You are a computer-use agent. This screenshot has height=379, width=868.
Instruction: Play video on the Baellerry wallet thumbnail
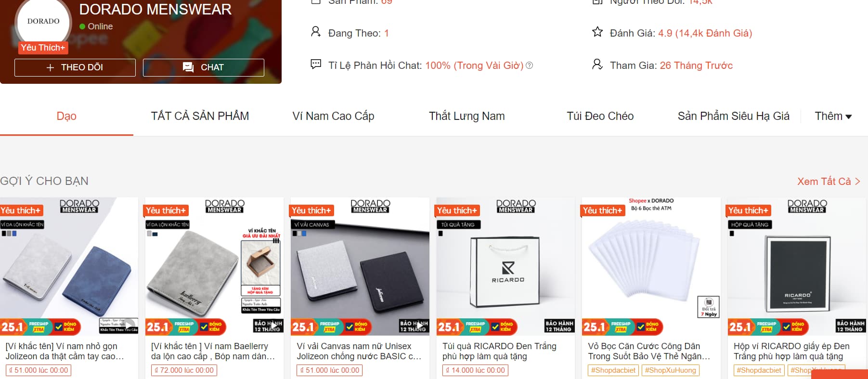pyautogui.click(x=274, y=325)
